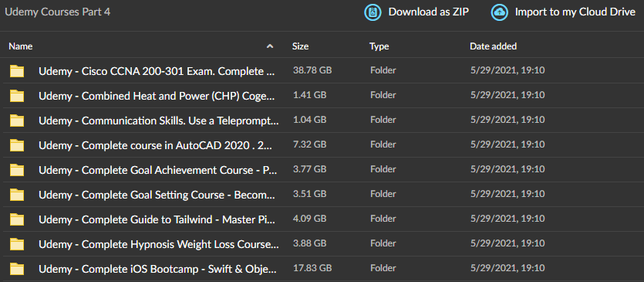Open Udemy Complete Goal Setting Course folder
644x282 pixels.
(159, 195)
